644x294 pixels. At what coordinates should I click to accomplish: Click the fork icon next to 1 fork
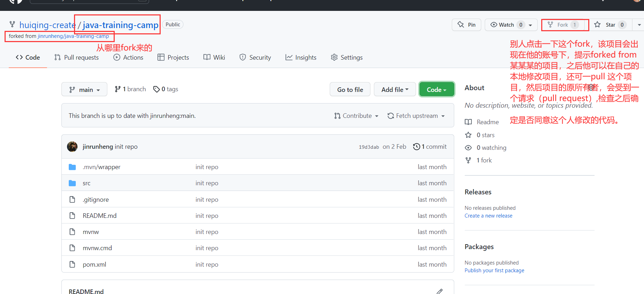[468, 160]
